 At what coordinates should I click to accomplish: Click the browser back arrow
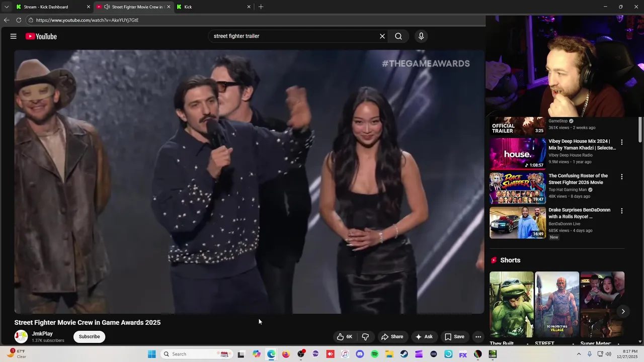tap(7, 20)
